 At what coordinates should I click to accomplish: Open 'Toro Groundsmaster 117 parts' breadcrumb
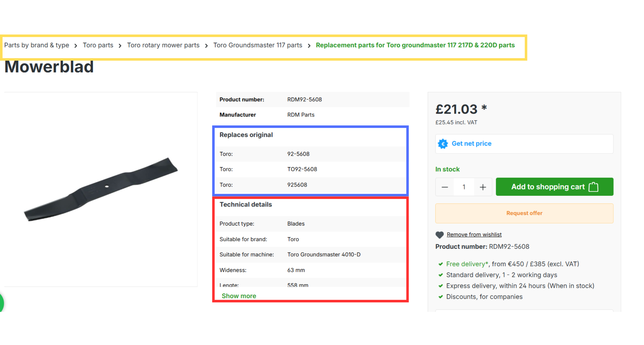point(258,45)
